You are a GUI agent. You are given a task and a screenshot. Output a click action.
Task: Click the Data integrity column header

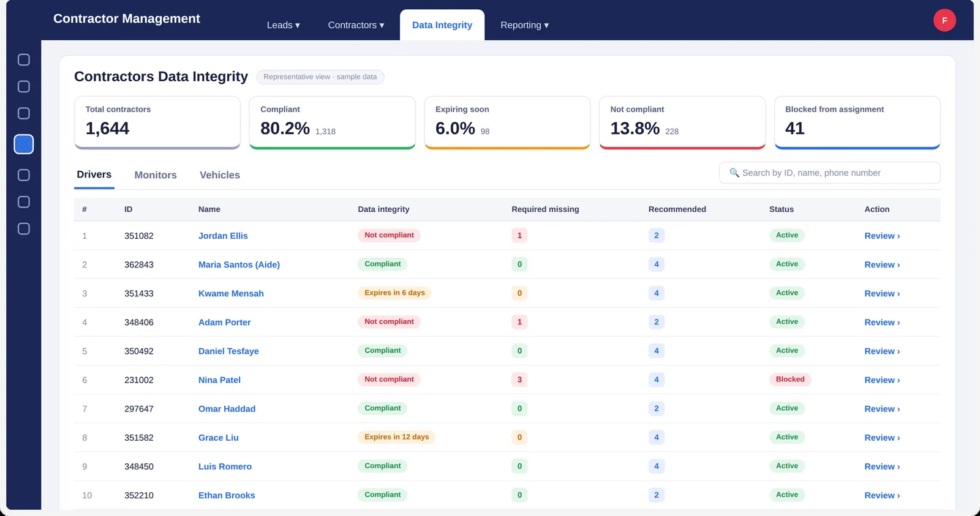click(x=383, y=209)
